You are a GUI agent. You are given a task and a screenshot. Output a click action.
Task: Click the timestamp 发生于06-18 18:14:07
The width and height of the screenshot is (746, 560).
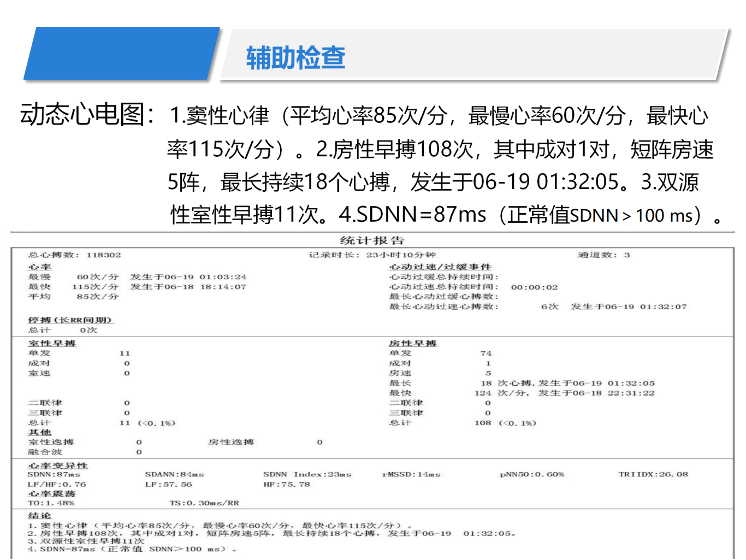188,287
